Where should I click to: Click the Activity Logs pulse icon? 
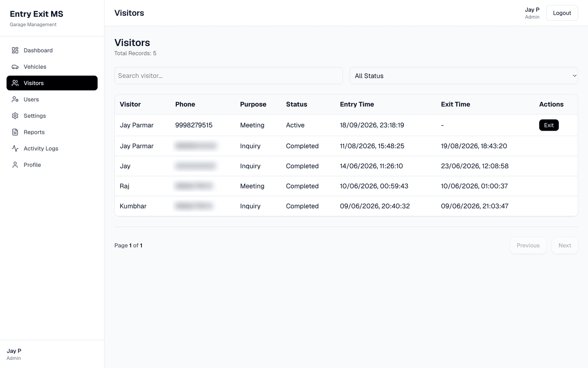(x=15, y=148)
